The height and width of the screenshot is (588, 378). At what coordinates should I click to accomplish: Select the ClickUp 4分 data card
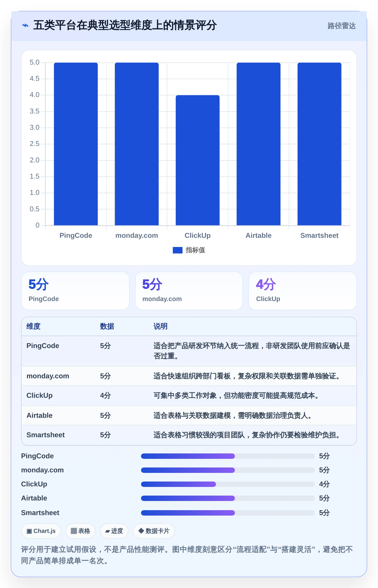click(x=303, y=291)
